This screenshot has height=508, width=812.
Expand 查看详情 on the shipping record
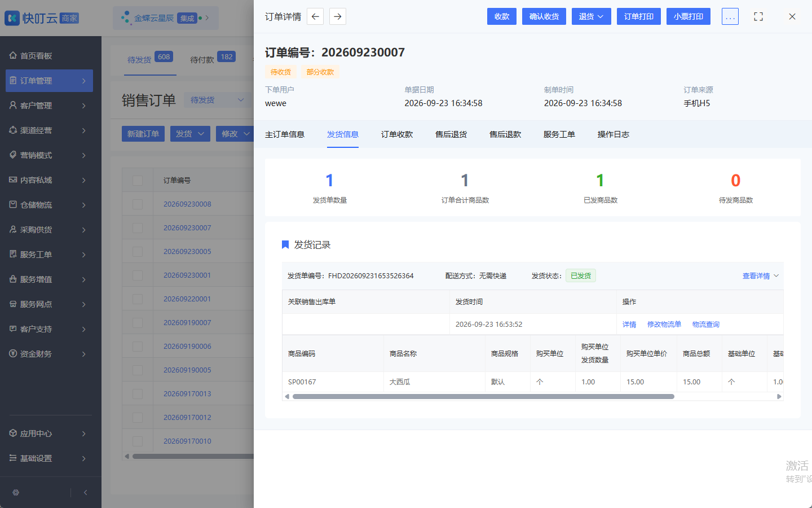760,276
